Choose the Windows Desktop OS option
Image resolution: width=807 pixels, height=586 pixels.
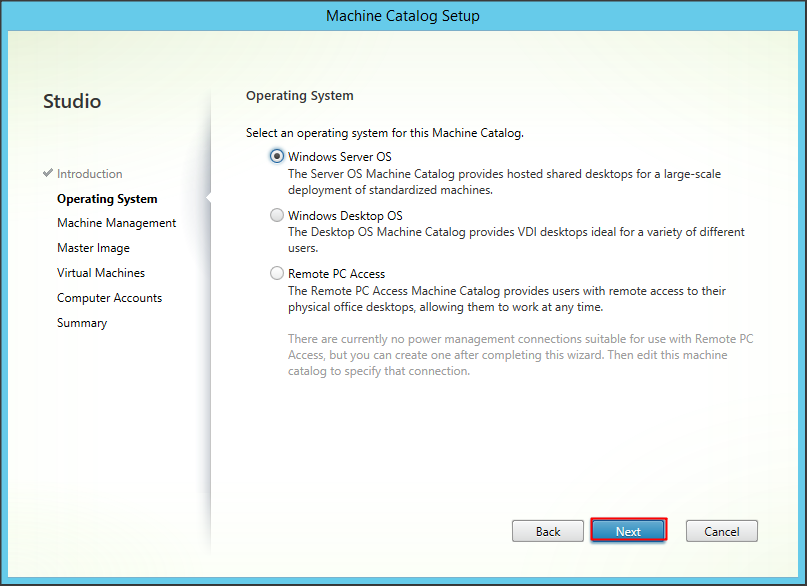click(x=277, y=215)
